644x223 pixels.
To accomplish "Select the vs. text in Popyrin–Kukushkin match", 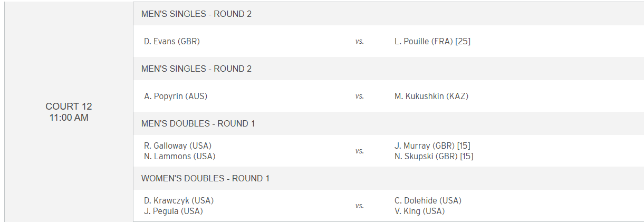I will pyautogui.click(x=359, y=96).
